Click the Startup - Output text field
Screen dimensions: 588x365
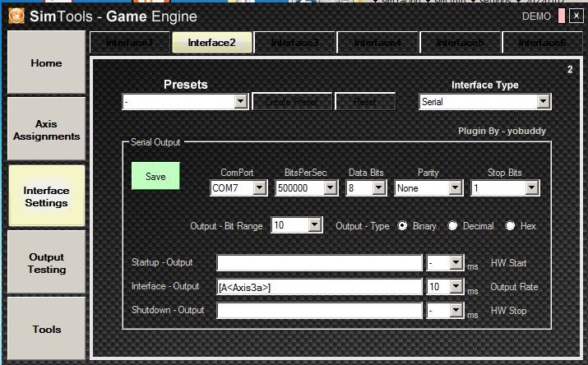click(320, 263)
